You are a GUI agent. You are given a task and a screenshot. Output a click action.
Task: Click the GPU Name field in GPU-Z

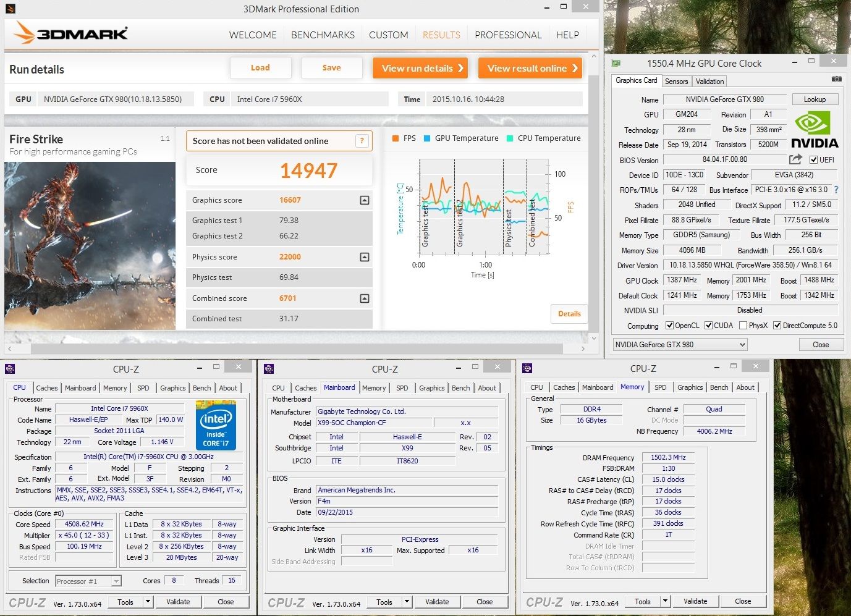click(x=724, y=99)
